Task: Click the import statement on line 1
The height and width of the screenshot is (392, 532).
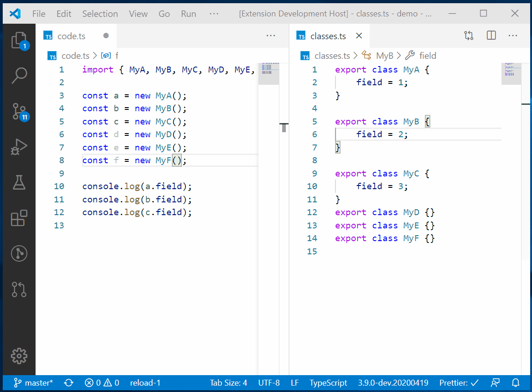Action: (x=168, y=70)
